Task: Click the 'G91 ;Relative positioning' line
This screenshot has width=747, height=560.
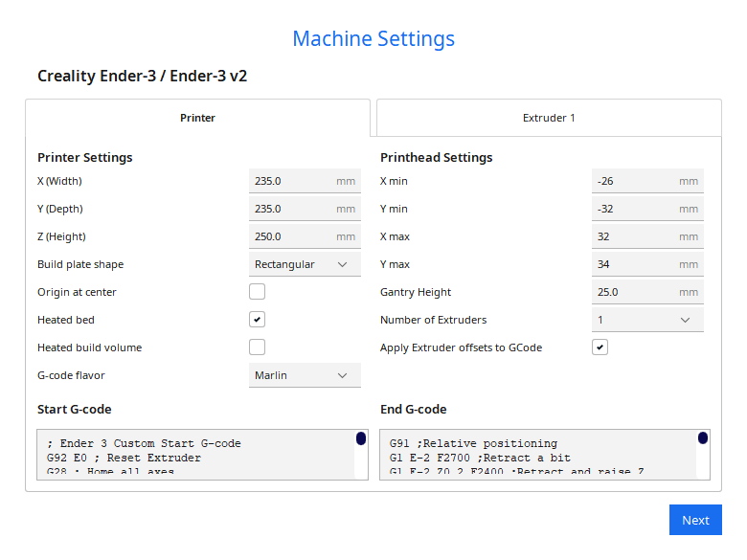Action: tap(473, 444)
